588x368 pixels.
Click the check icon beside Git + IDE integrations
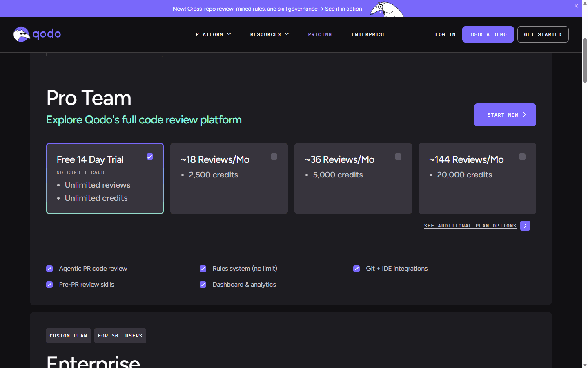[356, 269]
